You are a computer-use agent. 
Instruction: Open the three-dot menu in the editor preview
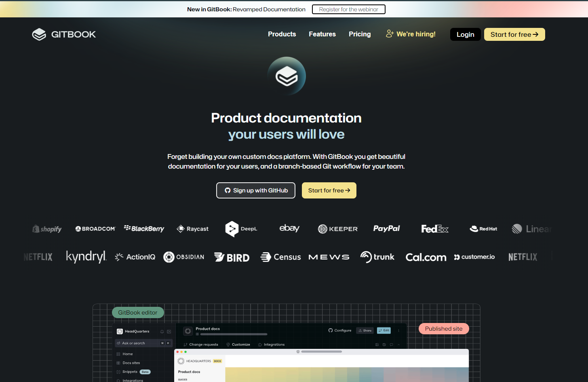click(x=398, y=330)
